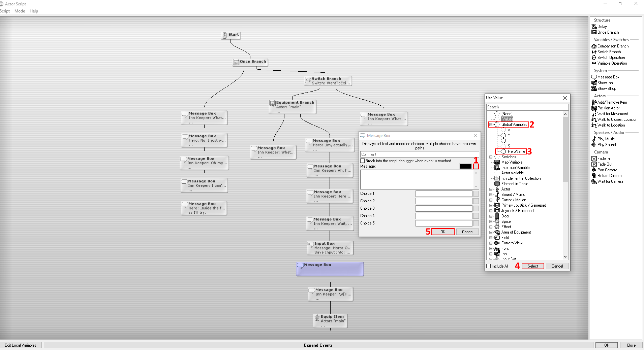644x350 pixels.
Task: Select the Start node in the script graph
Action: [x=231, y=35]
